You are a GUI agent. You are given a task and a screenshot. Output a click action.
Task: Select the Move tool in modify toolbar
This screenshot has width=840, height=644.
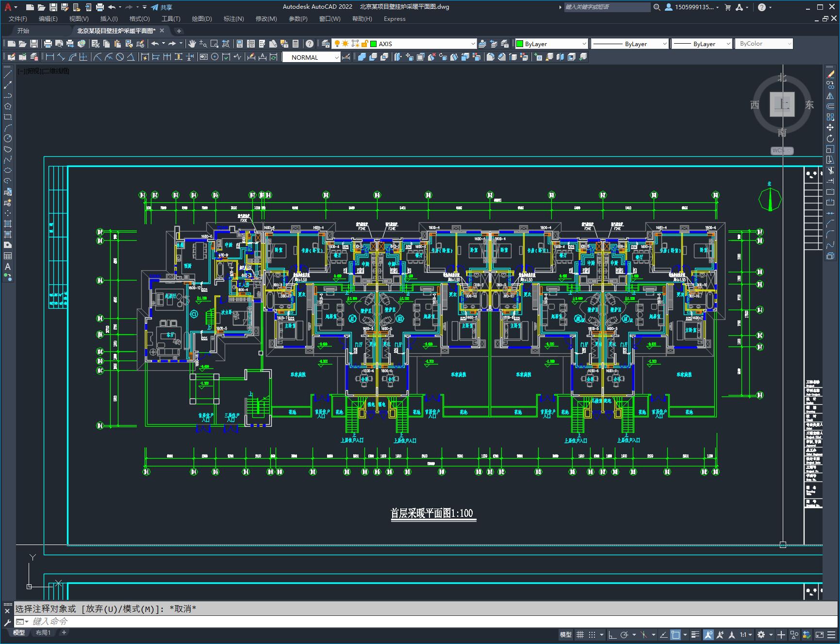pos(830,128)
